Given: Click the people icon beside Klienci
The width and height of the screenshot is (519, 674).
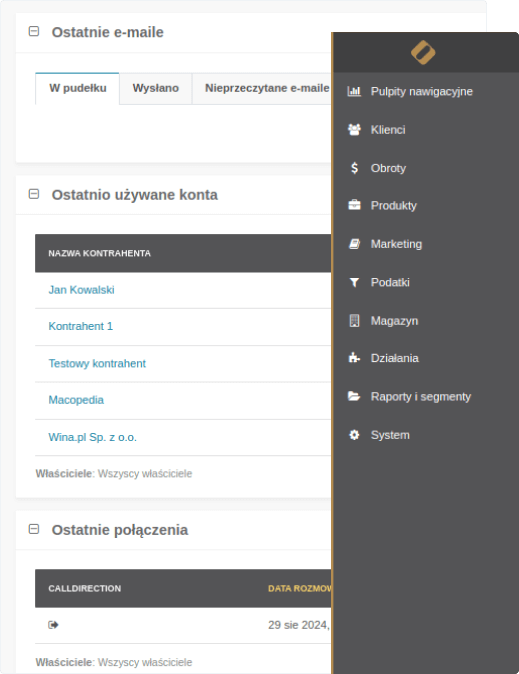Looking at the screenshot, I should pos(354,129).
